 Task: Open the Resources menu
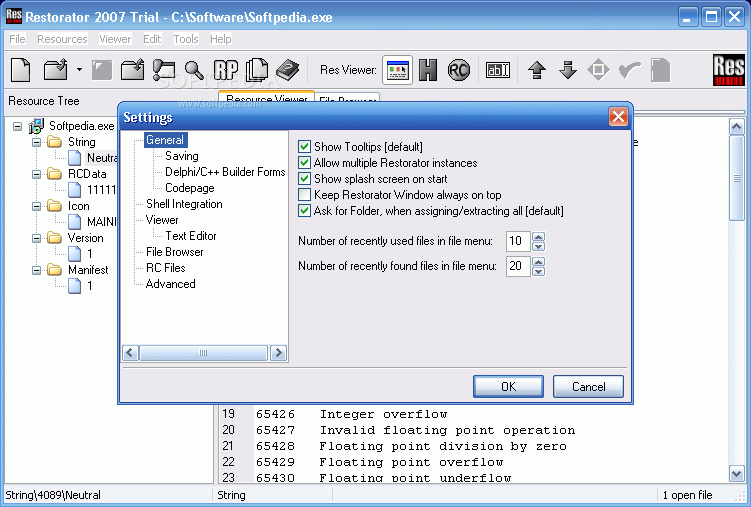tap(62, 39)
